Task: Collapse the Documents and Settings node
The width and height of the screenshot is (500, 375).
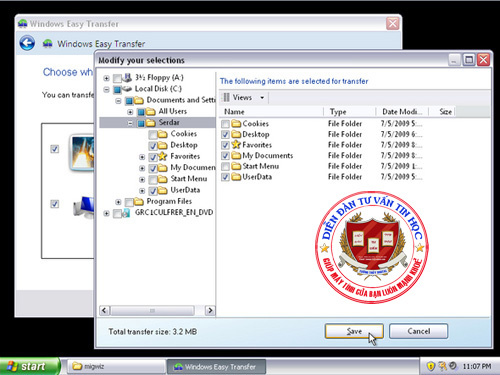Action: pyautogui.click(x=118, y=101)
